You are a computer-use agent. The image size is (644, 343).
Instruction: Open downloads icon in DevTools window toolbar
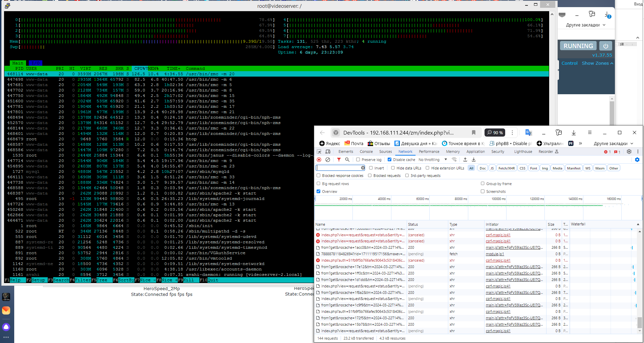pyautogui.click(x=574, y=133)
